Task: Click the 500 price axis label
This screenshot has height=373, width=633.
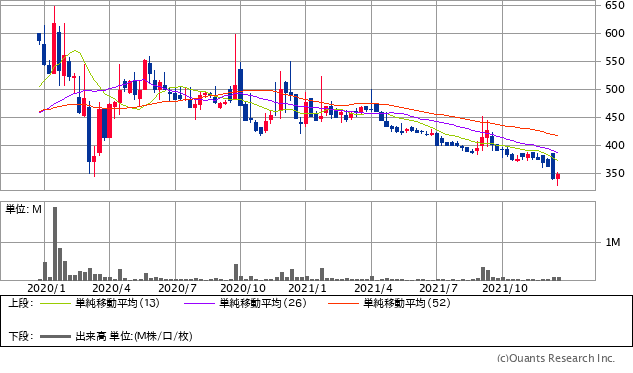Action: pyautogui.click(x=614, y=89)
